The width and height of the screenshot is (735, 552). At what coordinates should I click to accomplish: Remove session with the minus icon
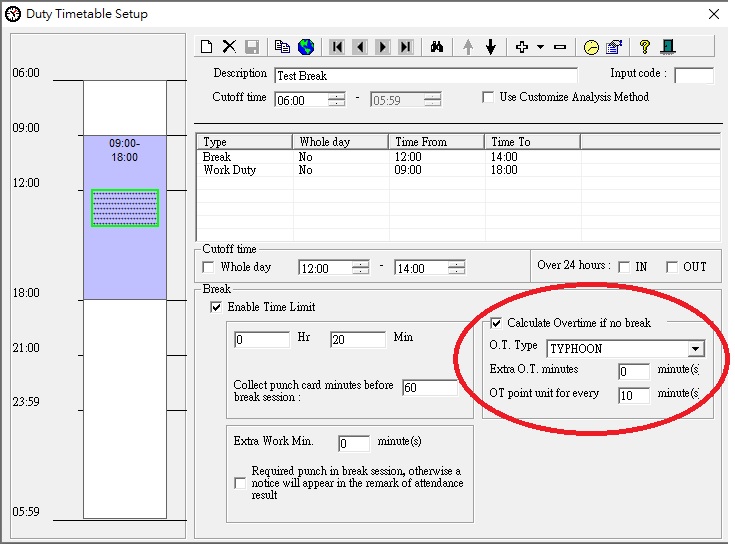point(560,47)
